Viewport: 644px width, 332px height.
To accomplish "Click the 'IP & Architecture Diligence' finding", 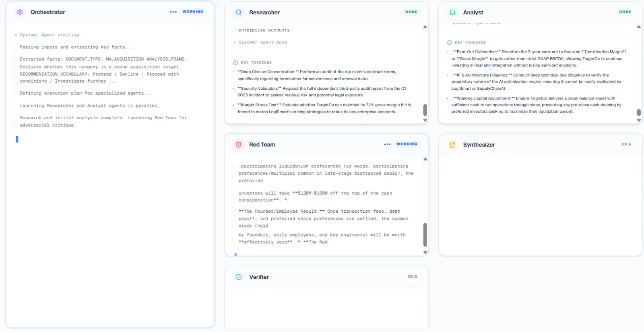I will (x=537, y=82).
